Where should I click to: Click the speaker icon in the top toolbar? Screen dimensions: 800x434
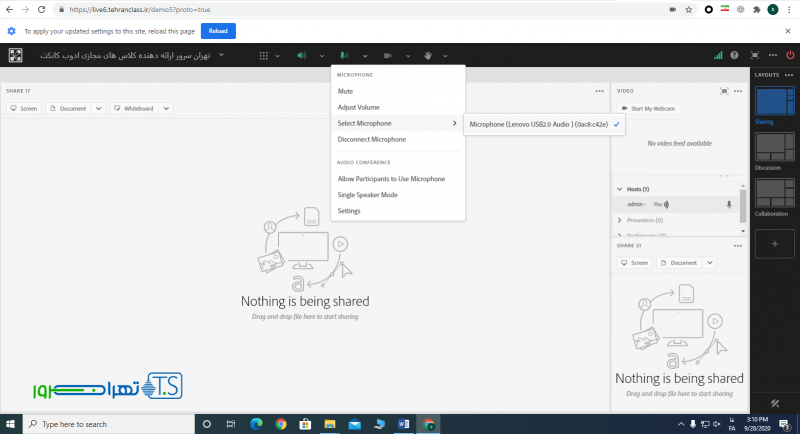coord(301,55)
